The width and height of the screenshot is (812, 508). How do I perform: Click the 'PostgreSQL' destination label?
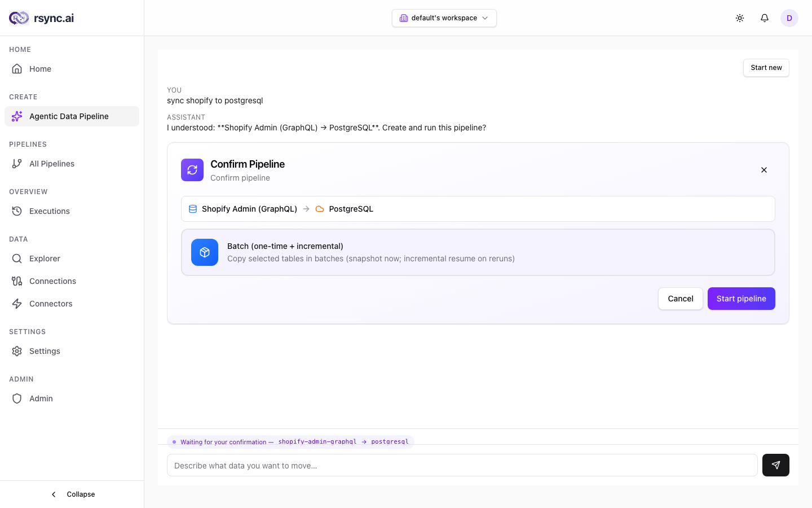[351, 209]
